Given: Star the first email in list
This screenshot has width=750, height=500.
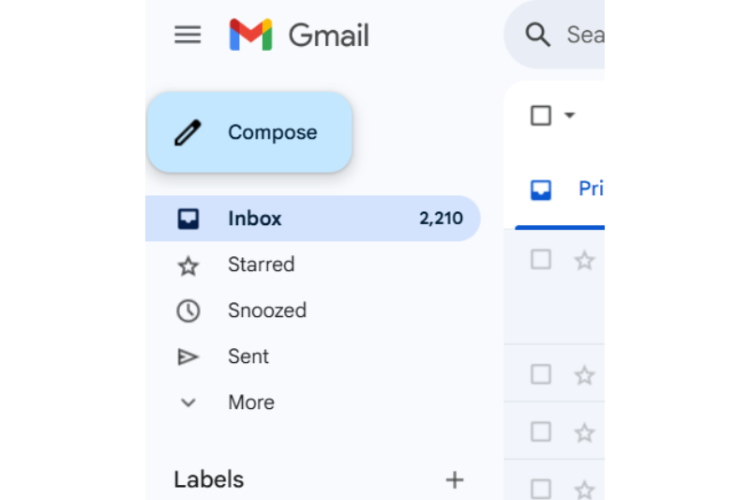Looking at the screenshot, I should [585, 261].
